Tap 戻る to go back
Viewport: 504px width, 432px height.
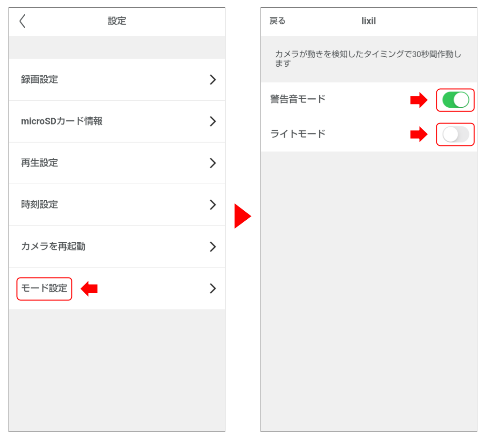tap(277, 21)
